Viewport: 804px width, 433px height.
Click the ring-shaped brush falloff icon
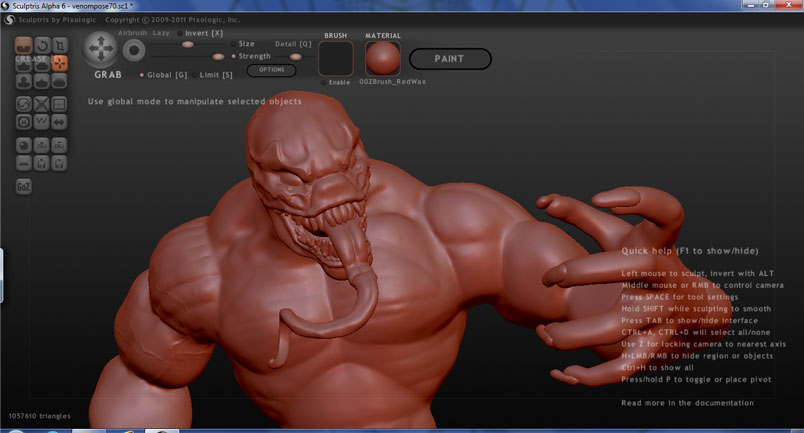[134, 50]
